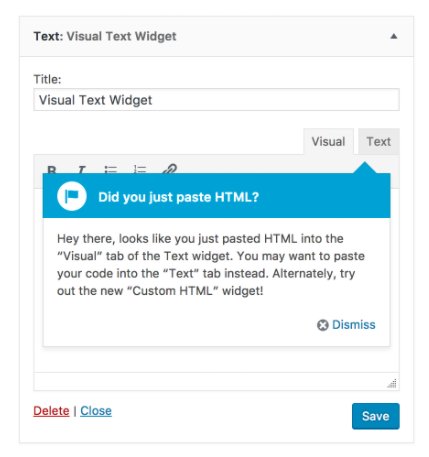The height and width of the screenshot is (457, 429).
Task: Collapse the widget using the header arrow
Action: (x=394, y=36)
